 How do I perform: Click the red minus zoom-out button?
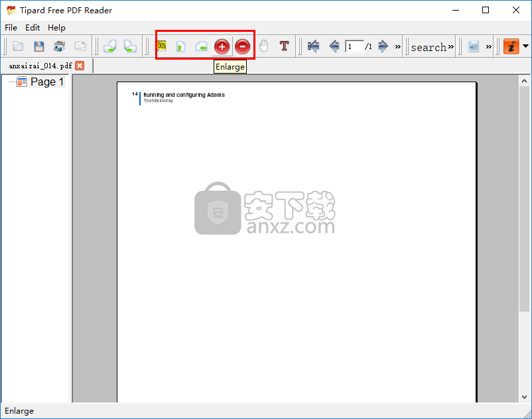tap(243, 46)
